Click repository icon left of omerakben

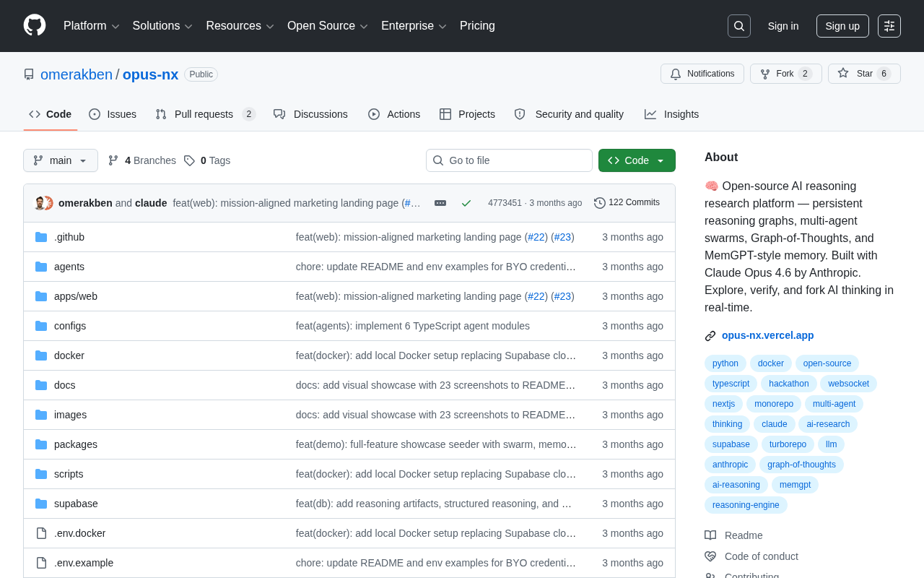pos(29,74)
